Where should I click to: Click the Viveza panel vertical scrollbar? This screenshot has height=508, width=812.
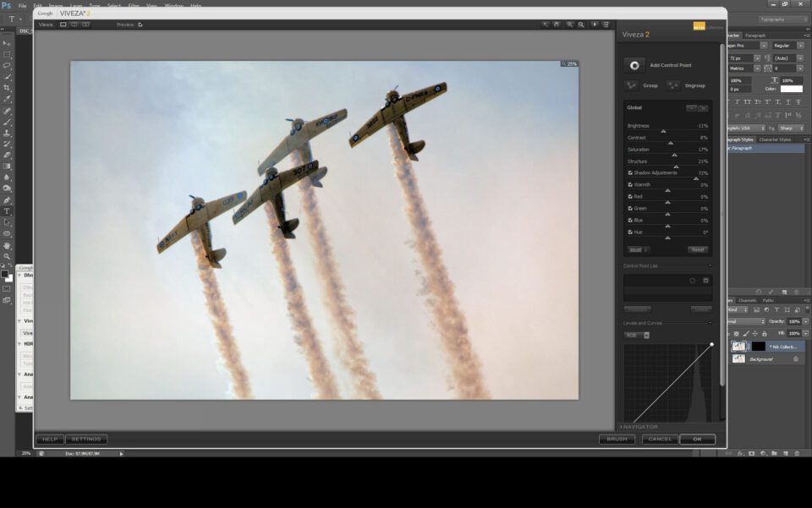pos(721,215)
